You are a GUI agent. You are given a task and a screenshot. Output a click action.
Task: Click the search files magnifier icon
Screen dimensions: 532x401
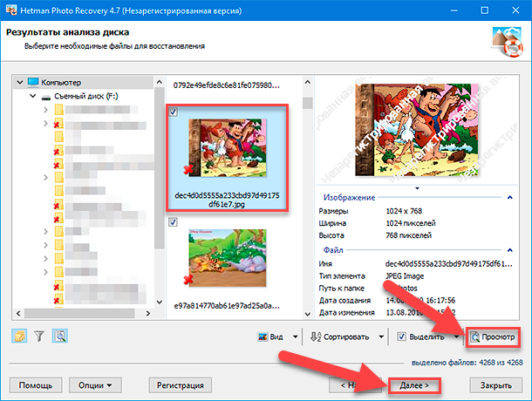(60, 336)
